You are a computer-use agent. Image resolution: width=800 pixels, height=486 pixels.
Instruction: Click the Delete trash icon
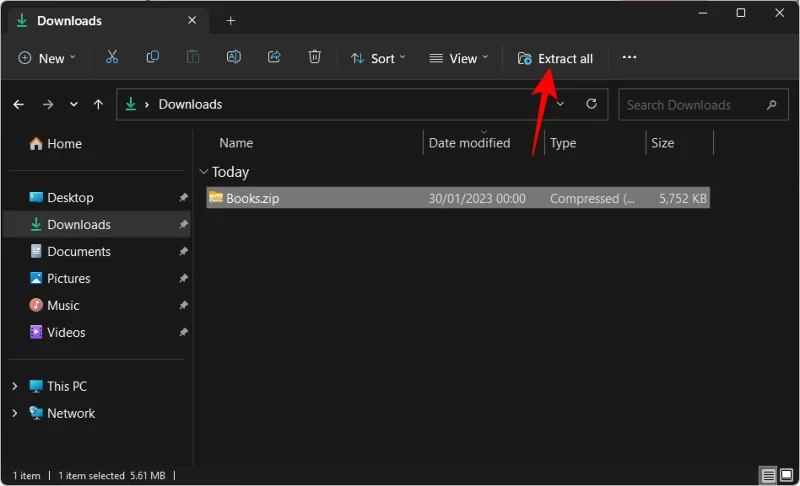coord(315,58)
